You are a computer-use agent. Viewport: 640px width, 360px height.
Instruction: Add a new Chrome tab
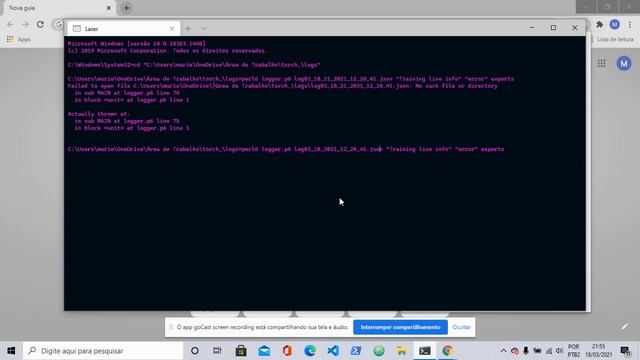coord(127,8)
